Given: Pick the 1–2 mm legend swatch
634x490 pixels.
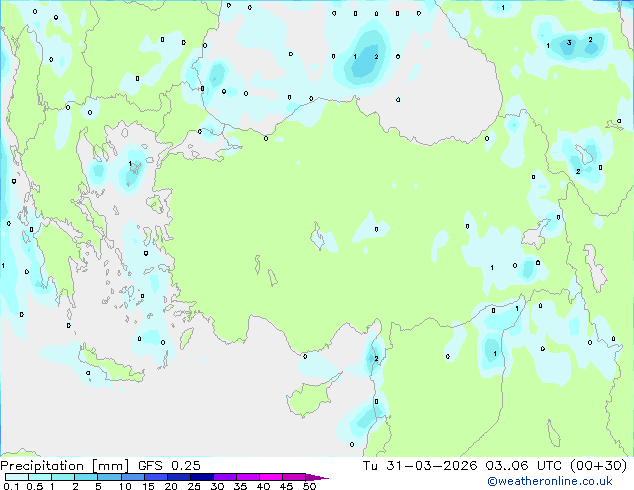Looking at the screenshot, I should pyautogui.click(x=63, y=477).
